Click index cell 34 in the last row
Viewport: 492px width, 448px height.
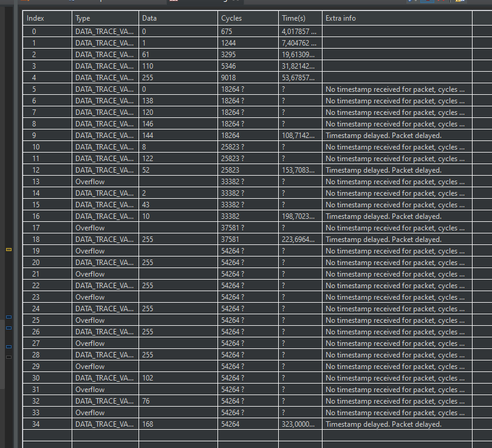(47, 424)
